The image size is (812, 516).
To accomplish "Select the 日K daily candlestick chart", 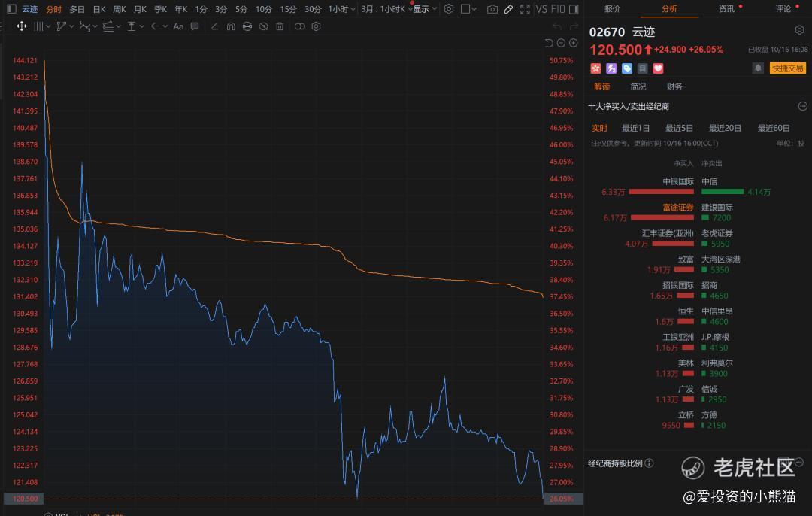I will pos(99,9).
